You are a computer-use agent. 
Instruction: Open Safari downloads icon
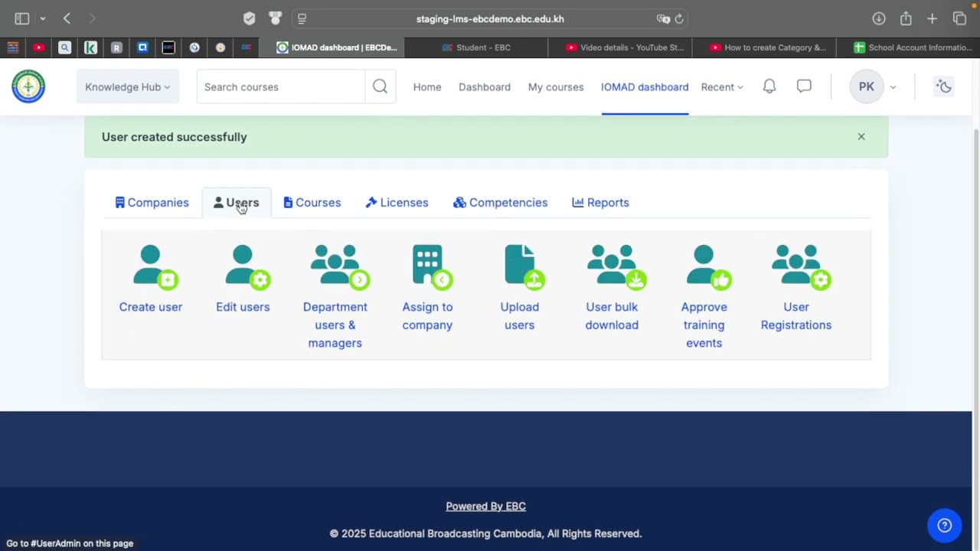point(879,18)
